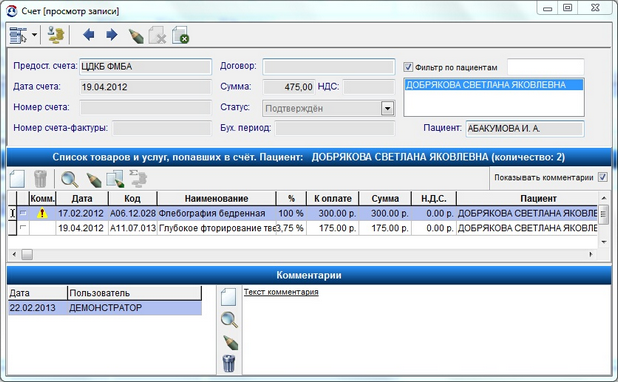
Task: Sort by Наименование column header
Action: point(216,198)
